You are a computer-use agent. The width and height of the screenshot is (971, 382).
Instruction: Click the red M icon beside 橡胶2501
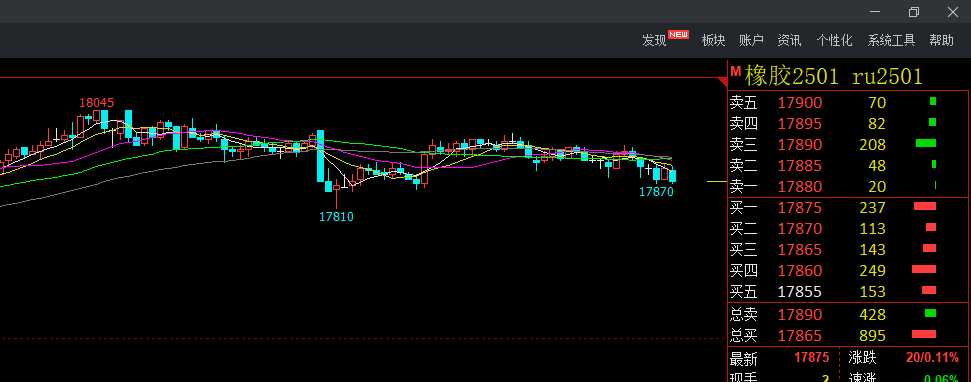[x=736, y=71]
